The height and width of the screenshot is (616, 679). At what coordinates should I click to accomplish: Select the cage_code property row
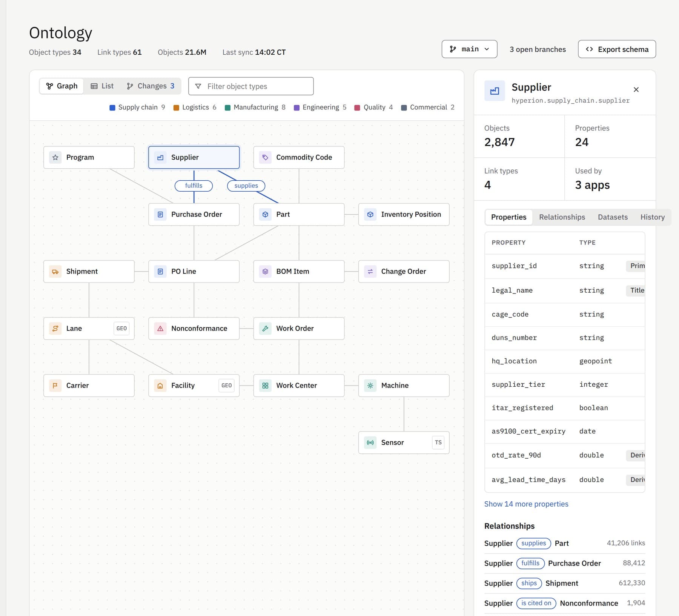565,314
